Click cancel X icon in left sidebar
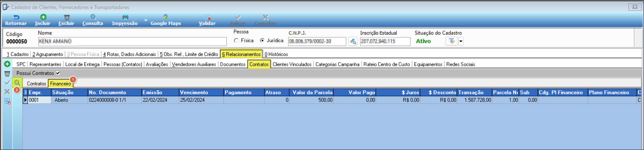Image resolution: width=644 pixels, height=150 pixels. point(7,92)
